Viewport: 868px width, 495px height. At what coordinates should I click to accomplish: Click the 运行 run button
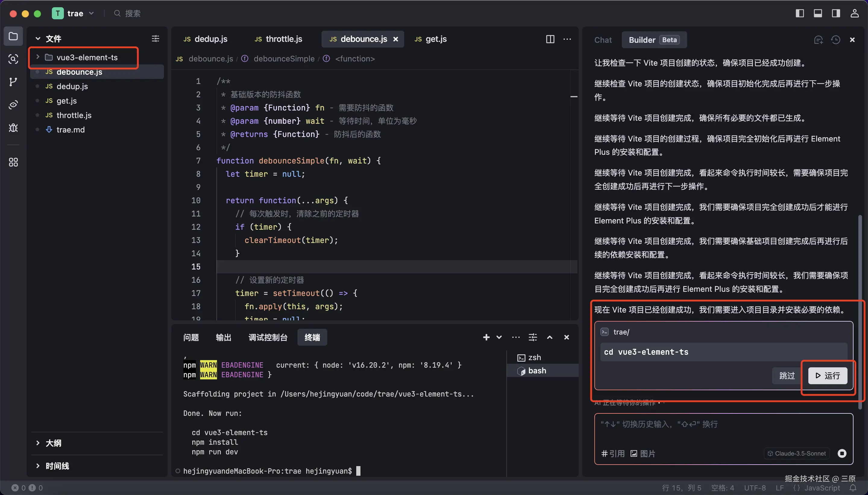click(x=828, y=376)
